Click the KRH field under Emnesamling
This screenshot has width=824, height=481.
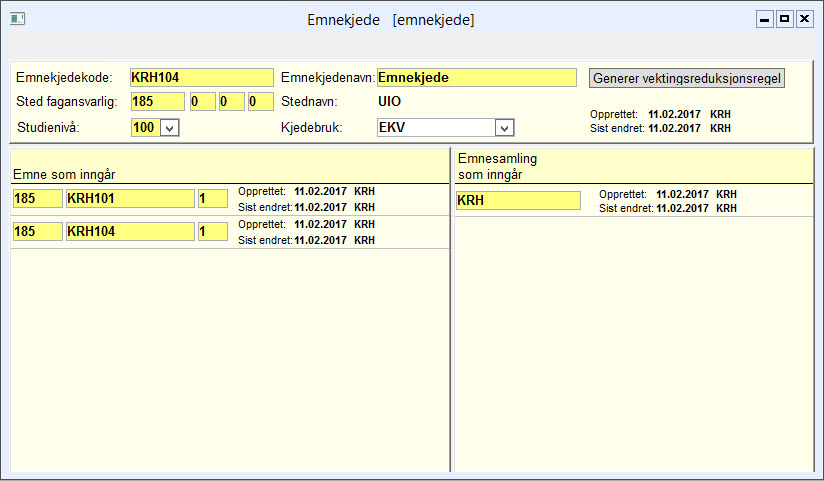pos(518,200)
